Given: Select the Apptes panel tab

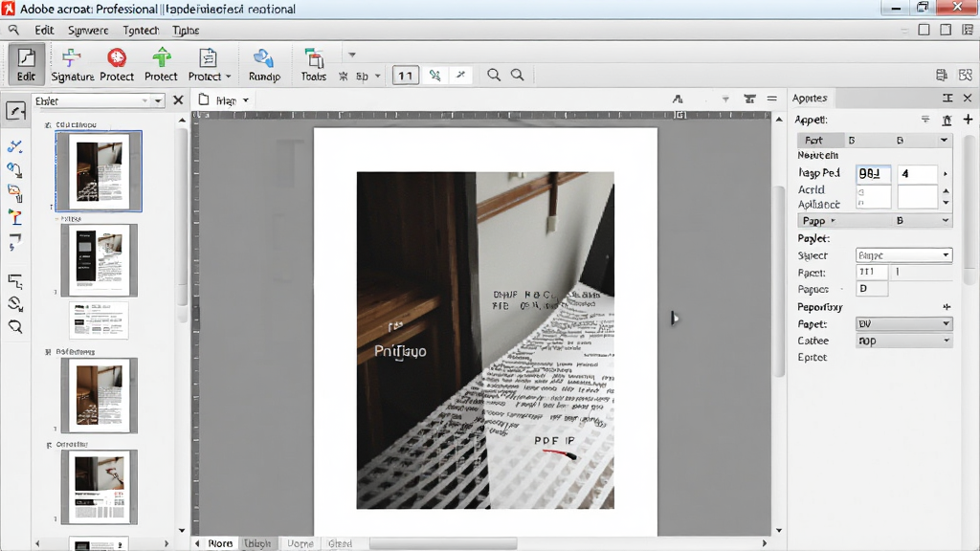Looking at the screenshot, I should tap(810, 99).
